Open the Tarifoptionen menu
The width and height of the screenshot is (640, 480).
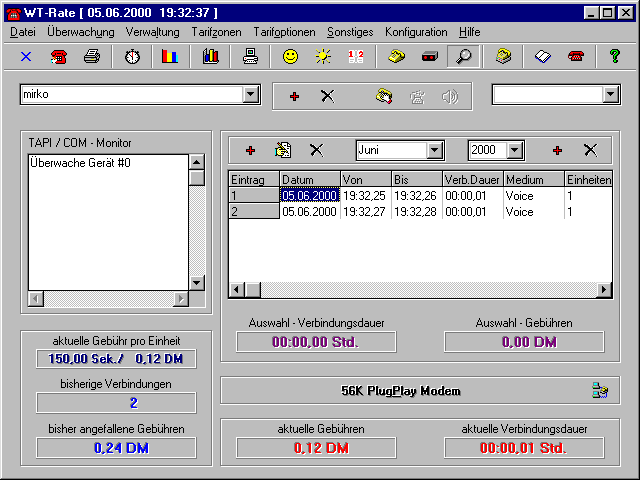click(x=284, y=32)
